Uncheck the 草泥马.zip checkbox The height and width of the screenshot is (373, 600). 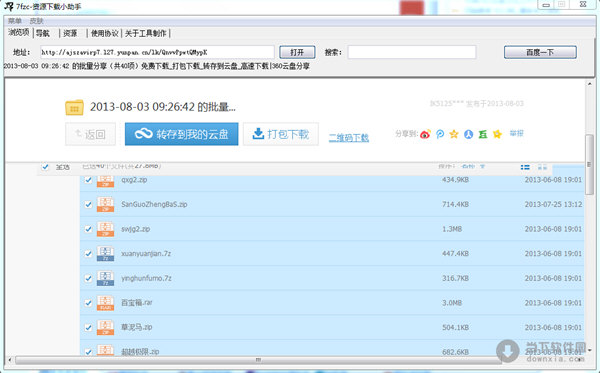coord(88,327)
